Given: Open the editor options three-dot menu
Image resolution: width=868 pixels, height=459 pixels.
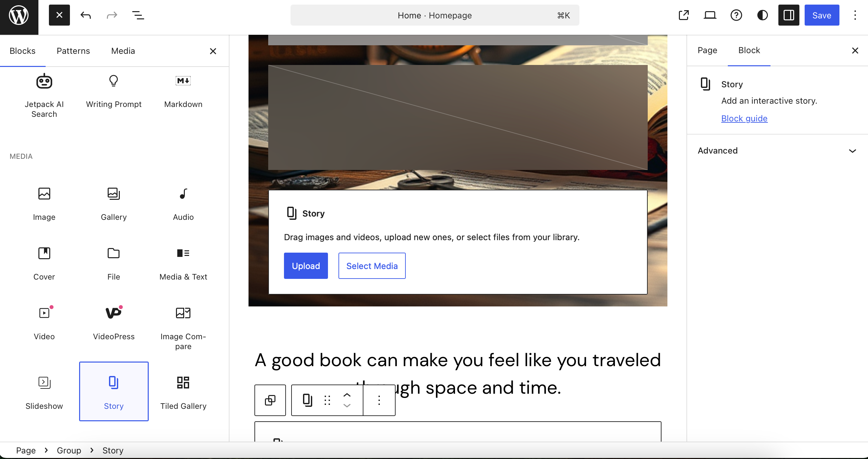Looking at the screenshot, I should point(855,15).
